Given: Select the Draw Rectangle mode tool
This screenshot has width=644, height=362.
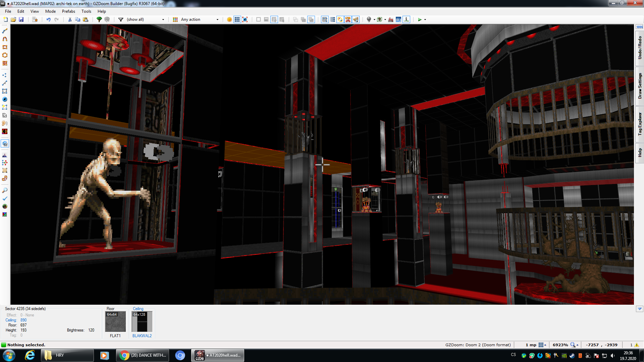Looking at the screenshot, I should coord(5,47).
